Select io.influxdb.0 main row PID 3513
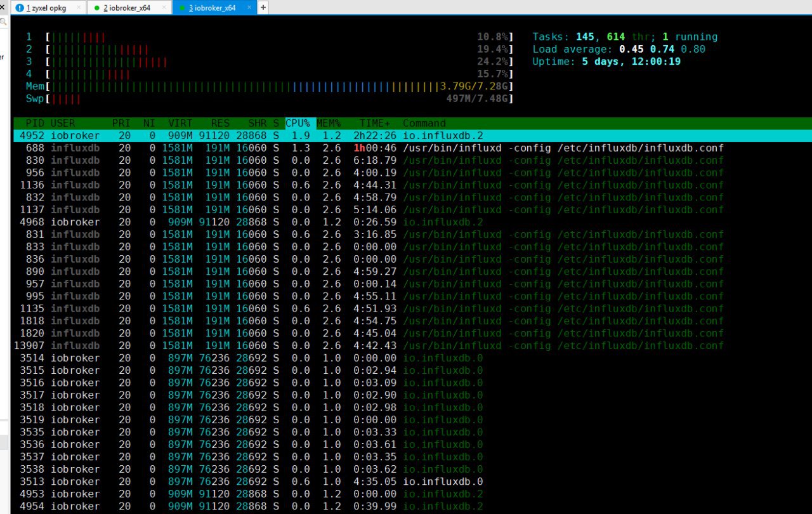This screenshot has height=514, width=812. [x=412, y=482]
